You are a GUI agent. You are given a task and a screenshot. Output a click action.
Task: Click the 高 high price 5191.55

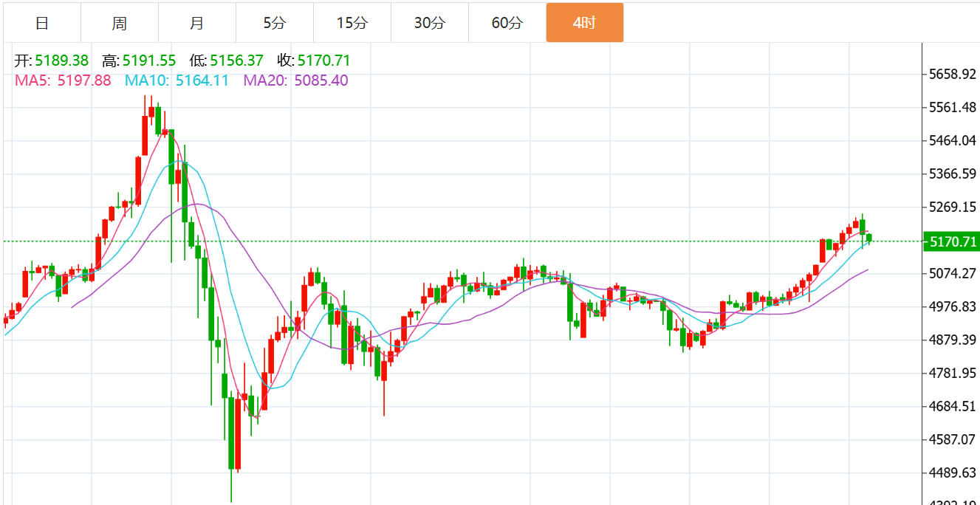(x=149, y=61)
